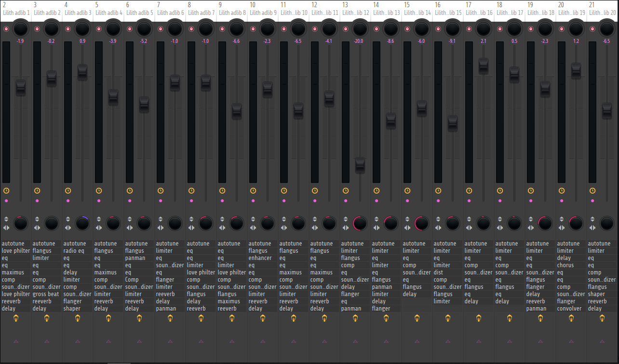
Task: Open the autotune slot on track 9
Action: (x=232, y=244)
